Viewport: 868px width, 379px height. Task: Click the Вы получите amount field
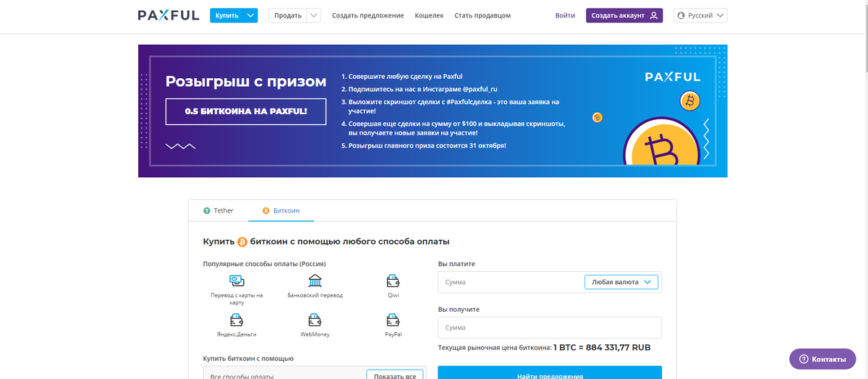550,328
